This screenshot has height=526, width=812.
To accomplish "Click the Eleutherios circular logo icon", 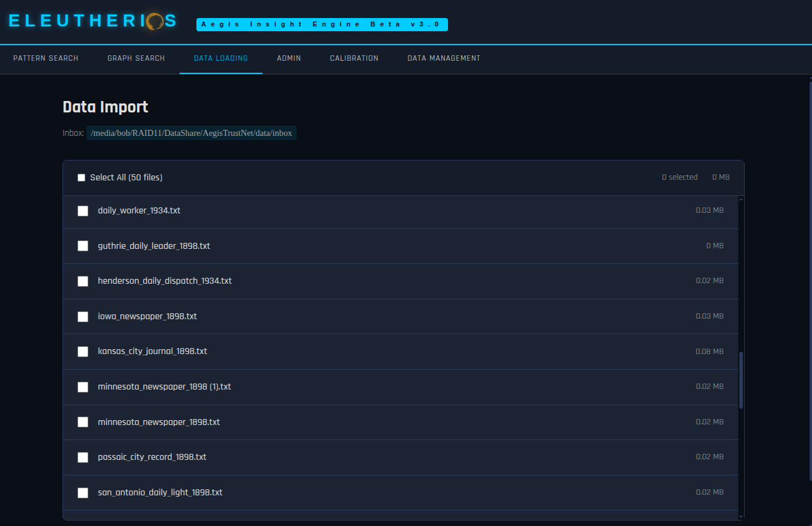I will point(155,21).
